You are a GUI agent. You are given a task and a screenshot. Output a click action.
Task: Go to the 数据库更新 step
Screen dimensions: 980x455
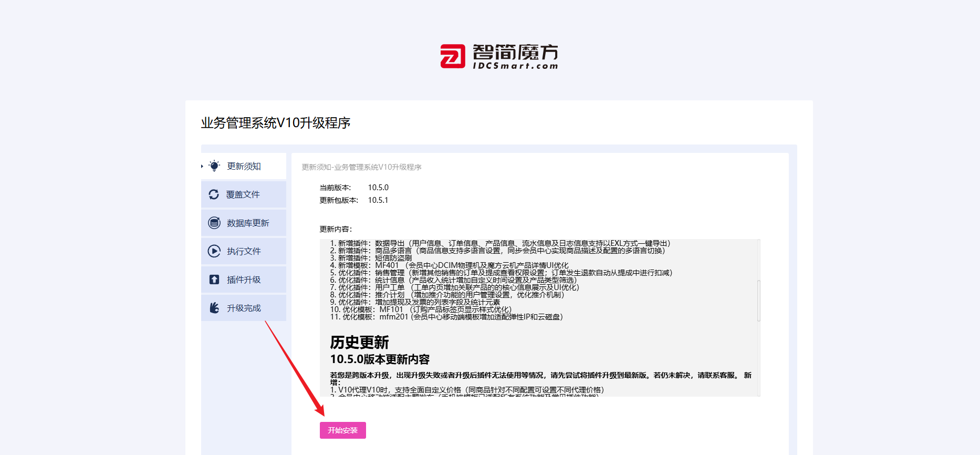(244, 223)
